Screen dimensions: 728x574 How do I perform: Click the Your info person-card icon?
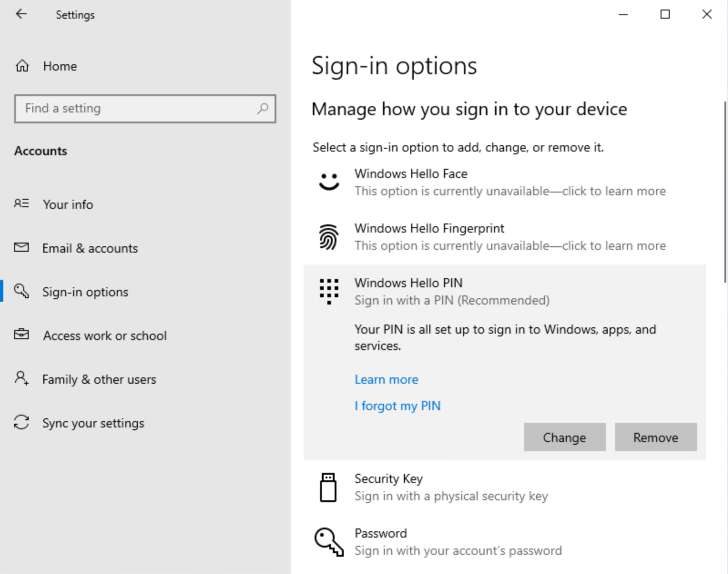(21, 203)
